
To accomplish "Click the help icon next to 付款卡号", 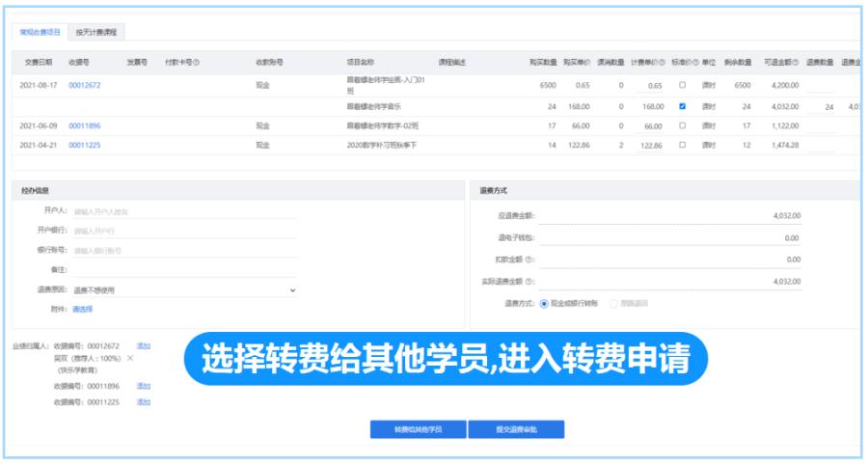I will coord(197,62).
